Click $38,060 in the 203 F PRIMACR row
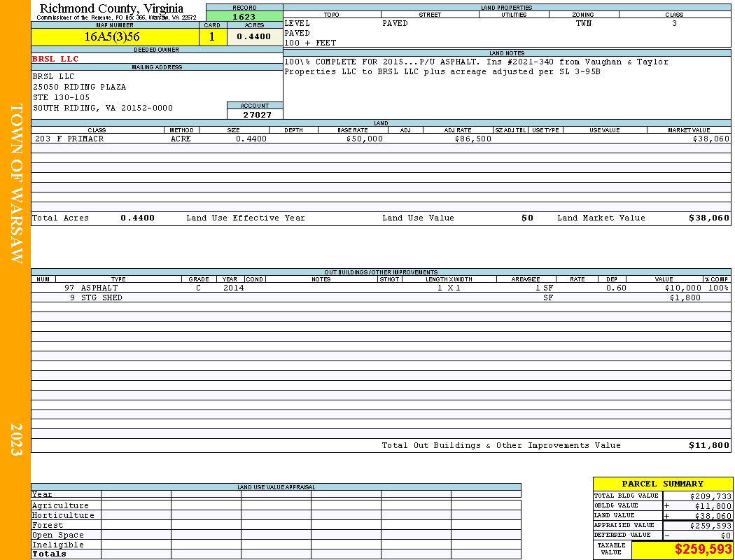The width and height of the screenshot is (735, 560). click(x=711, y=139)
